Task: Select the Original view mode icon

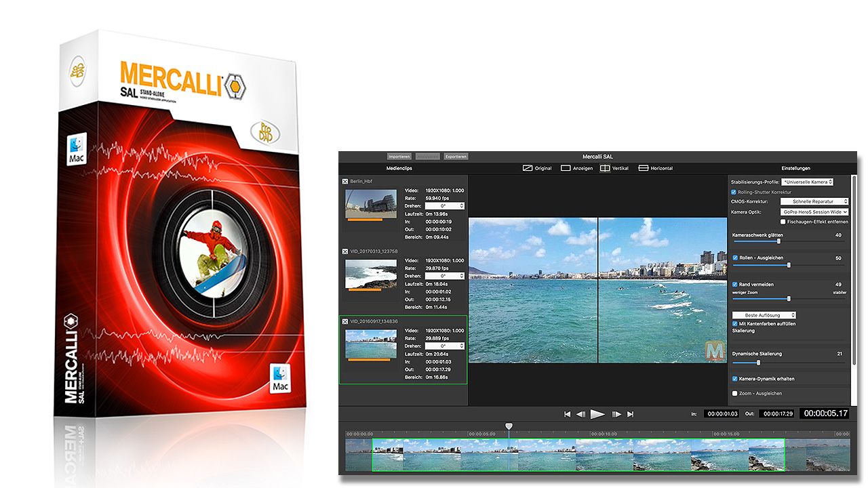Action: 528,168
